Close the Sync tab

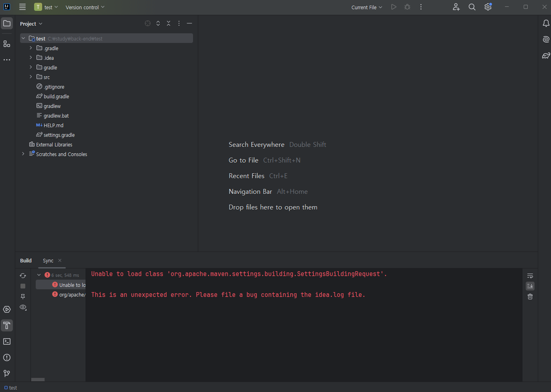(60, 260)
